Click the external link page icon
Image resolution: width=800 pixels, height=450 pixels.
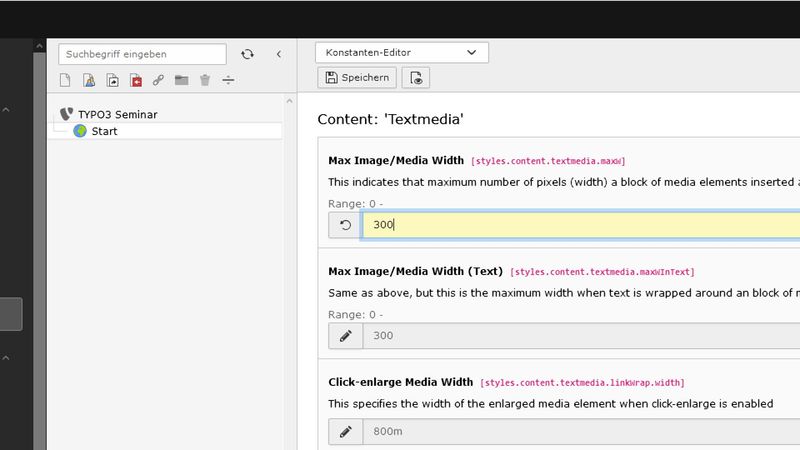click(158, 80)
